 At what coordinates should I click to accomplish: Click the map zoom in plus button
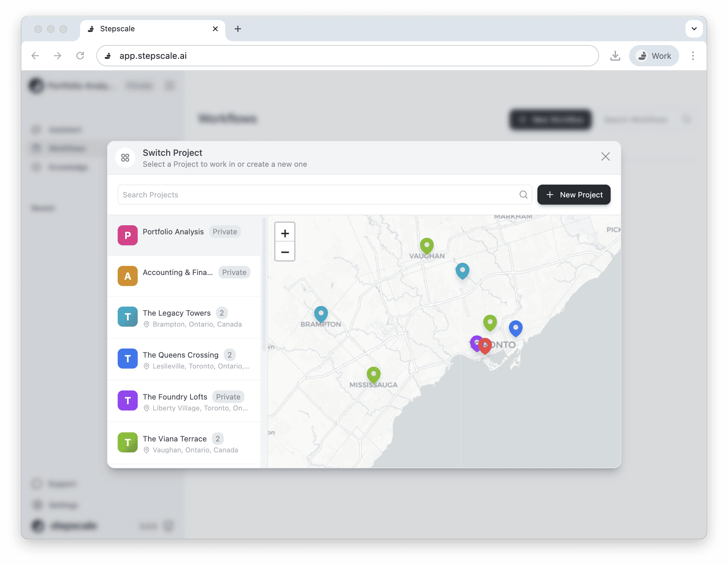tap(285, 233)
